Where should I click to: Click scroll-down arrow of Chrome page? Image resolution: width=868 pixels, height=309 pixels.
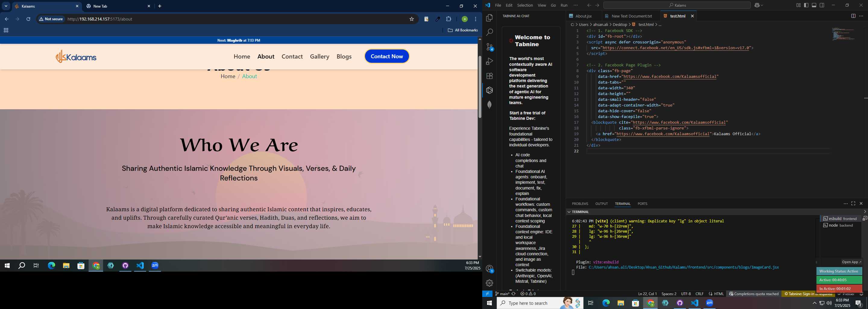click(480, 257)
